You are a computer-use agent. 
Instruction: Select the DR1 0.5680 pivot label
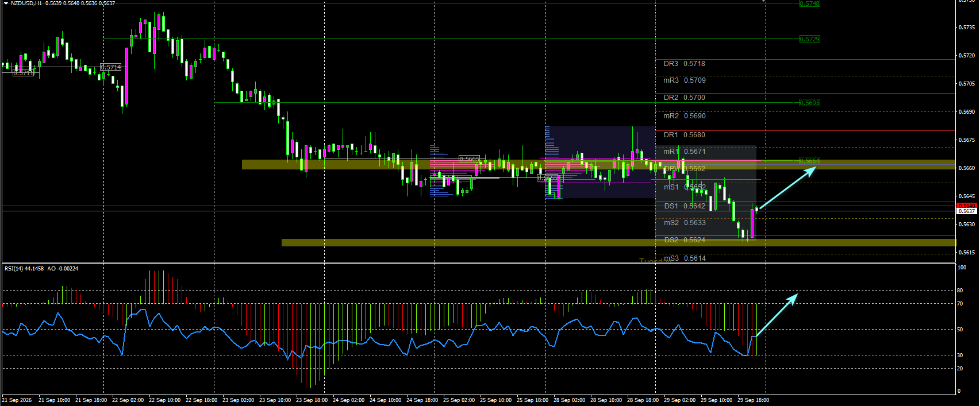684,135
